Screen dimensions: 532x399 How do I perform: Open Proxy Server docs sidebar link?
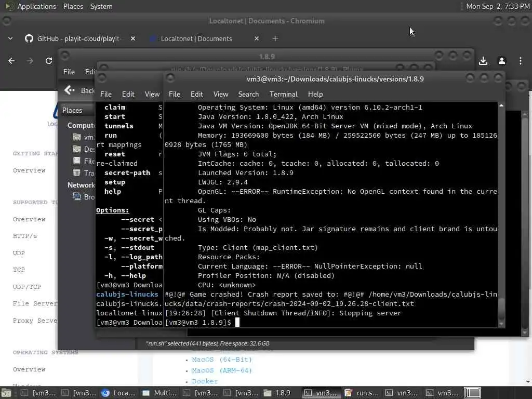click(35, 321)
